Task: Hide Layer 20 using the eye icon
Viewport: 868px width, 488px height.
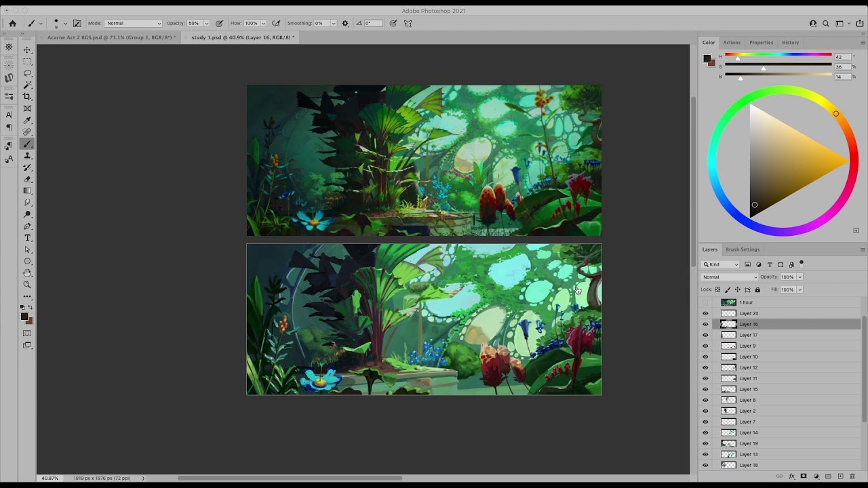Action: click(705, 313)
